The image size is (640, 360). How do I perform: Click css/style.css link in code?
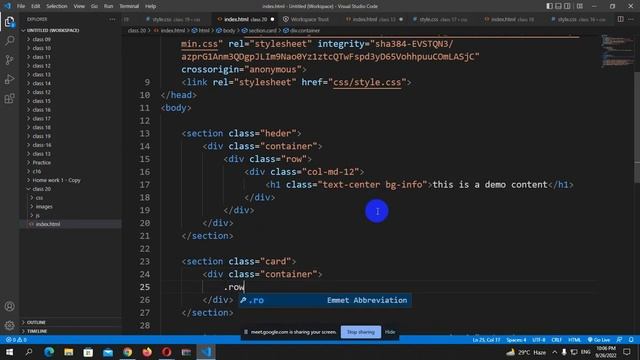point(367,82)
